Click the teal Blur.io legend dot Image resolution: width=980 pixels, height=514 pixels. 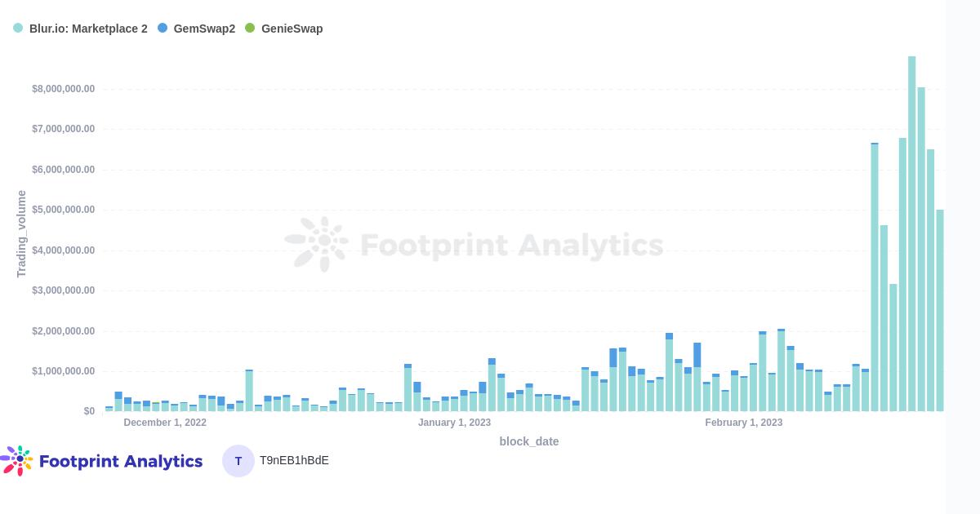(18, 29)
